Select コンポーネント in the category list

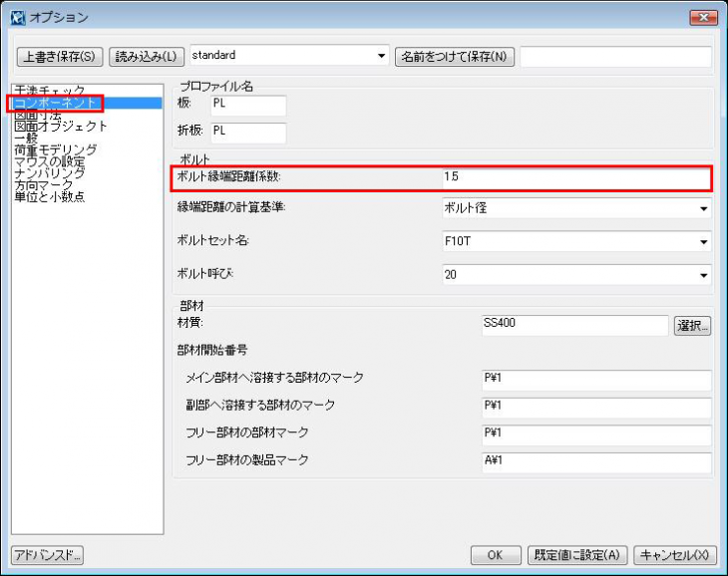pyautogui.click(x=55, y=103)
